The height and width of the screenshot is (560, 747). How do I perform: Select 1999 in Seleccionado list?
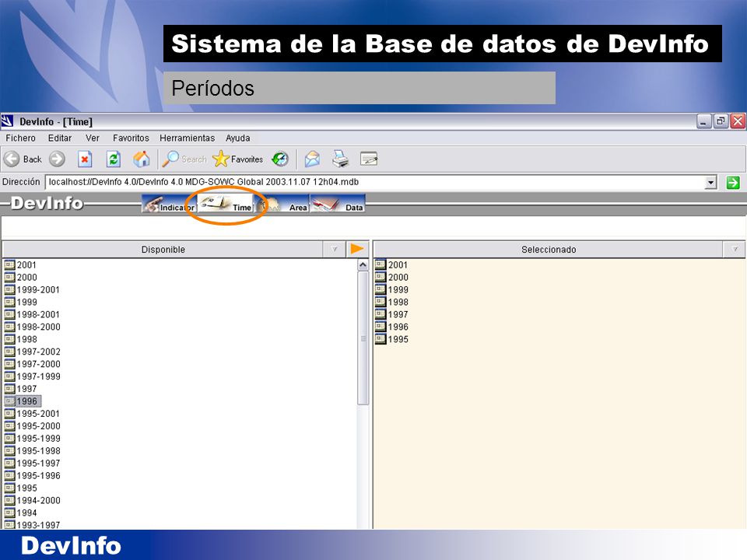[391, 289]
